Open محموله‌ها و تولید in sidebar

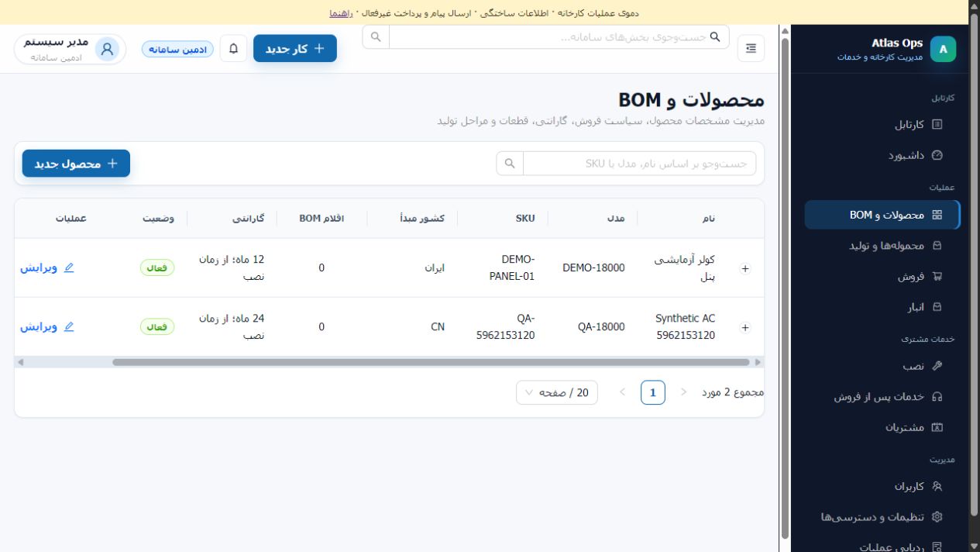(x=882, y=246)
